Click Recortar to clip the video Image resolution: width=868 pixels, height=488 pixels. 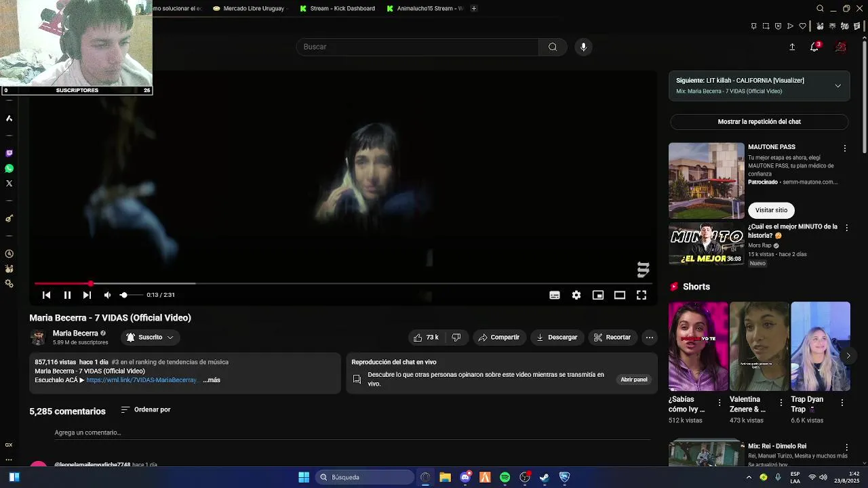pos(612,337)
